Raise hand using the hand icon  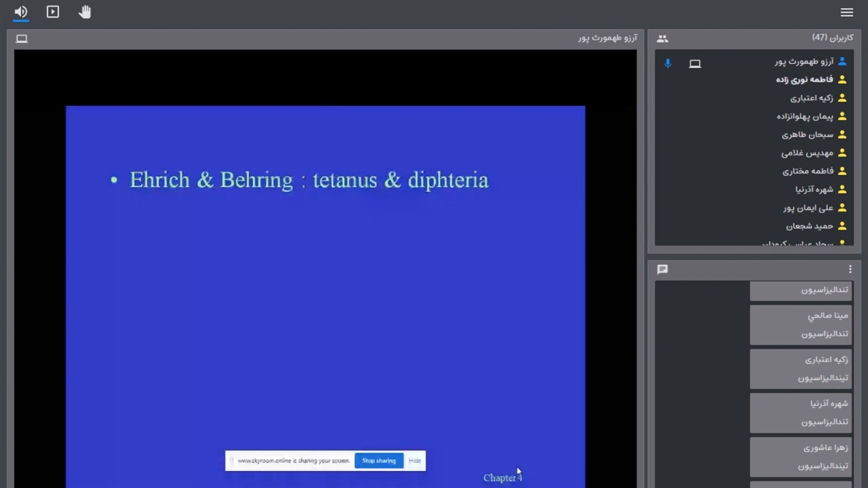85,12
